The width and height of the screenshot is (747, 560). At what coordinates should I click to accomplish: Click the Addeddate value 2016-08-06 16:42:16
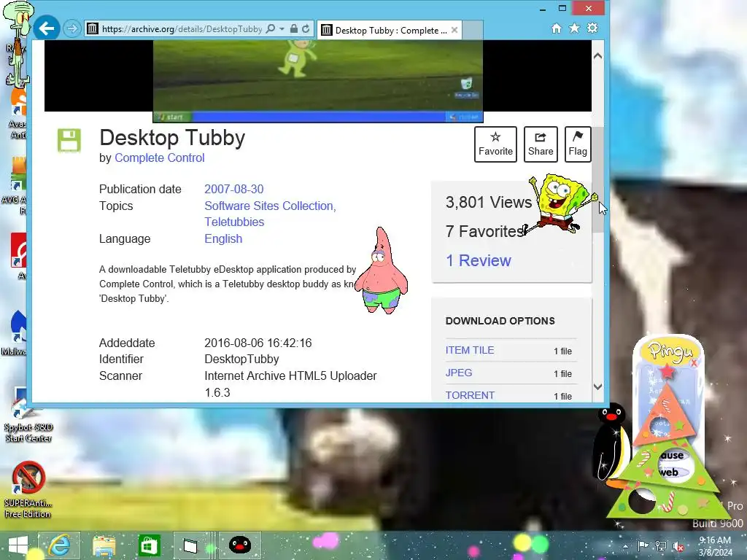(x=258, y=343)
